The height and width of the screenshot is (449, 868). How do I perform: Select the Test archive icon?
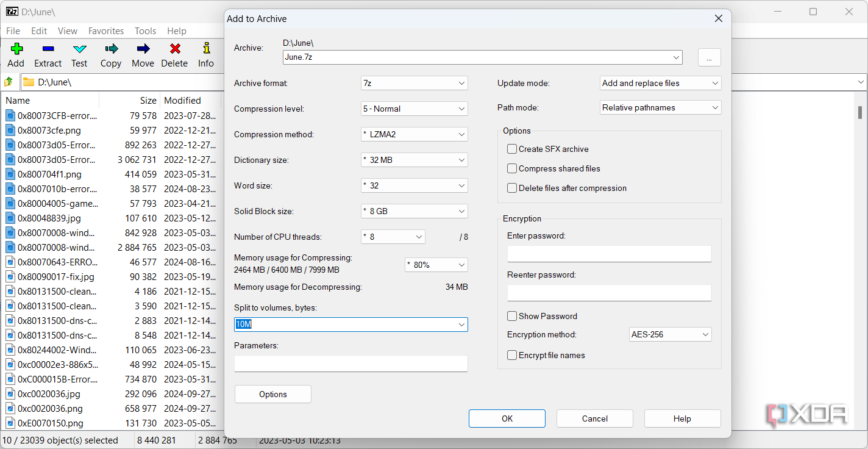tap(79, 56)
